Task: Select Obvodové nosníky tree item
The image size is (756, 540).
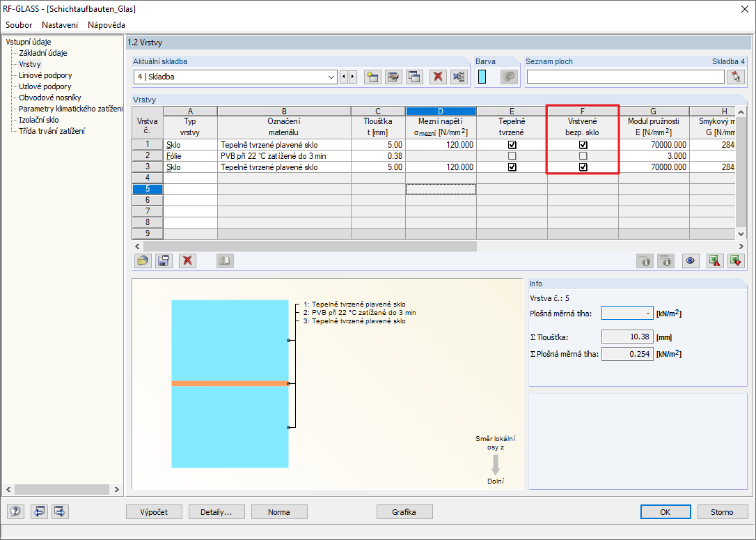Action: 49,98
